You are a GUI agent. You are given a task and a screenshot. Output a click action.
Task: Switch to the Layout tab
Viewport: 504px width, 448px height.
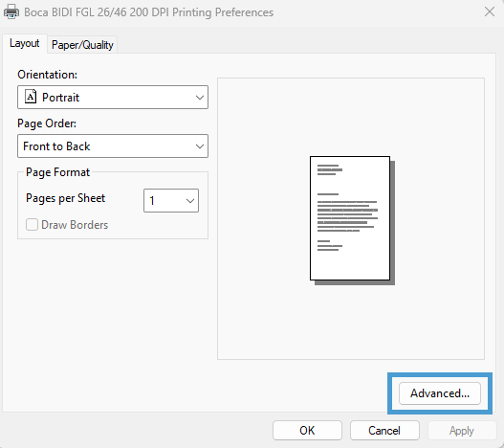[x=25, y=43]
